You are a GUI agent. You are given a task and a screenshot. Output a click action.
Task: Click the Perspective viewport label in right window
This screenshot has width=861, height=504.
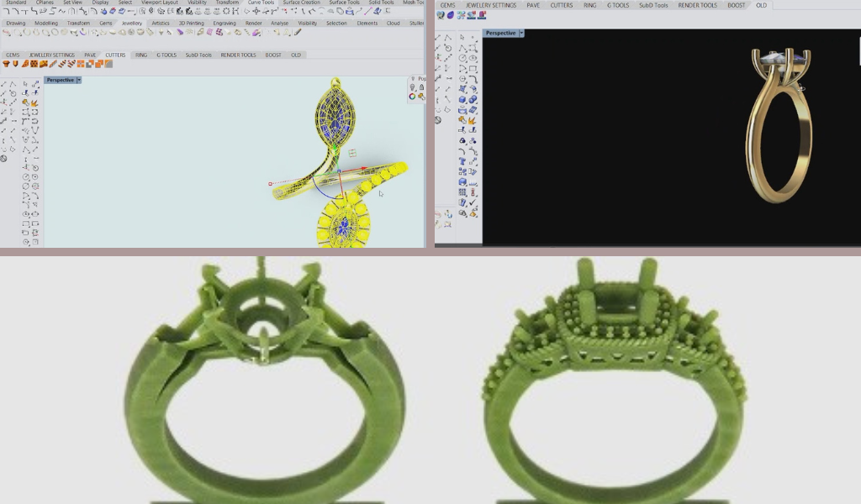click(x=500, y=33)
